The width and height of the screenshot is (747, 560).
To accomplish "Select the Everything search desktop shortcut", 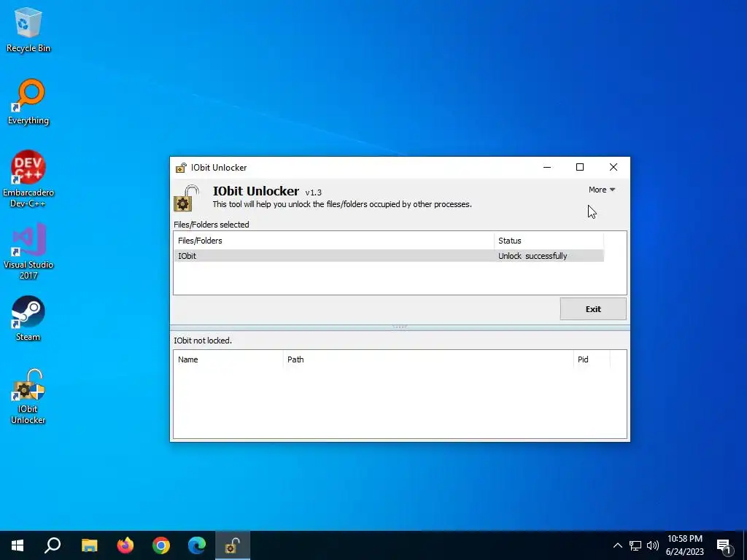I will (28, 101).
